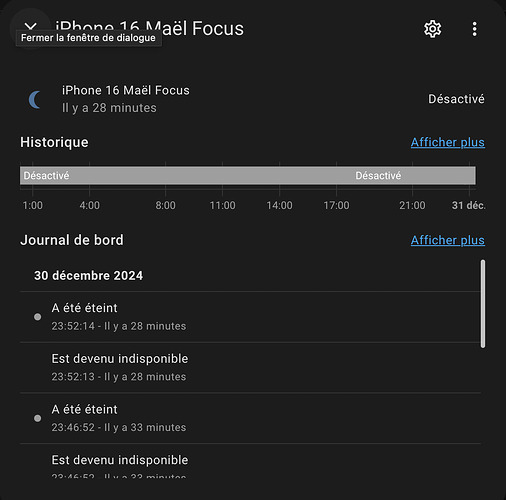This screenshot has width=506, height=500.
Task: Click the gray dot beside 23:46:52 entry
Action: pos(38,418)
